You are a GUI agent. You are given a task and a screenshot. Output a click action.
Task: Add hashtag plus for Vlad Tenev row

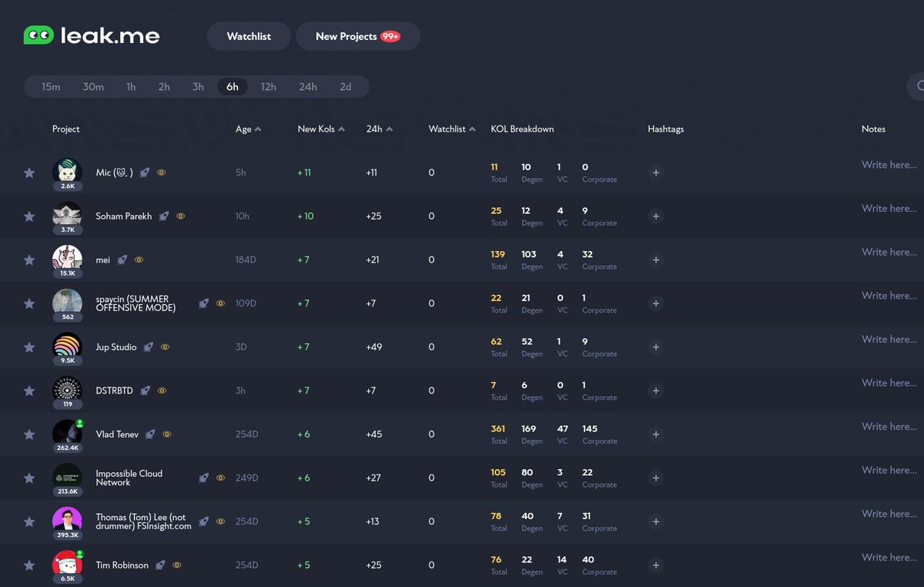click(x=656, y=434)
